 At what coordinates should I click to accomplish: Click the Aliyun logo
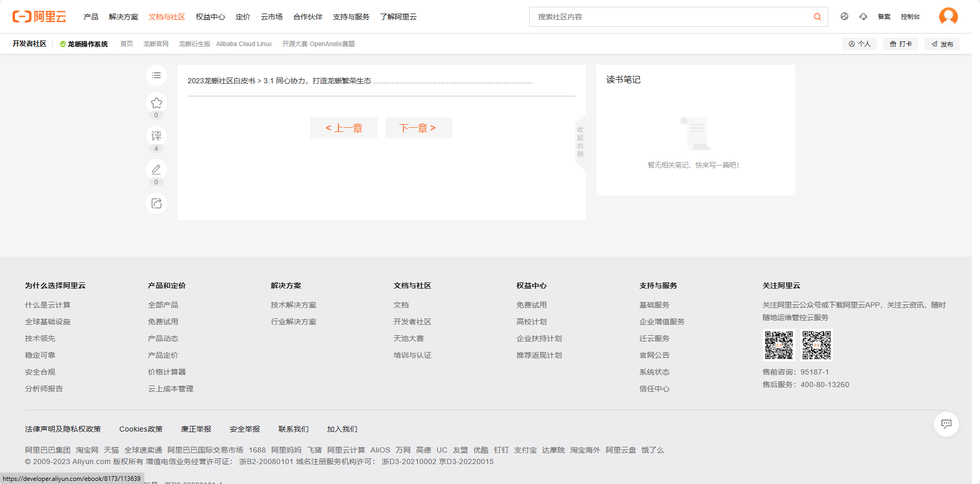(x=39, y=17)
